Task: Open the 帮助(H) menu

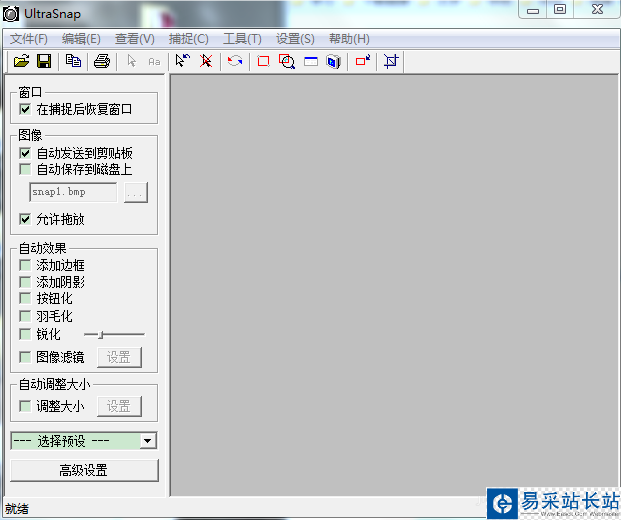Action: 349,39
